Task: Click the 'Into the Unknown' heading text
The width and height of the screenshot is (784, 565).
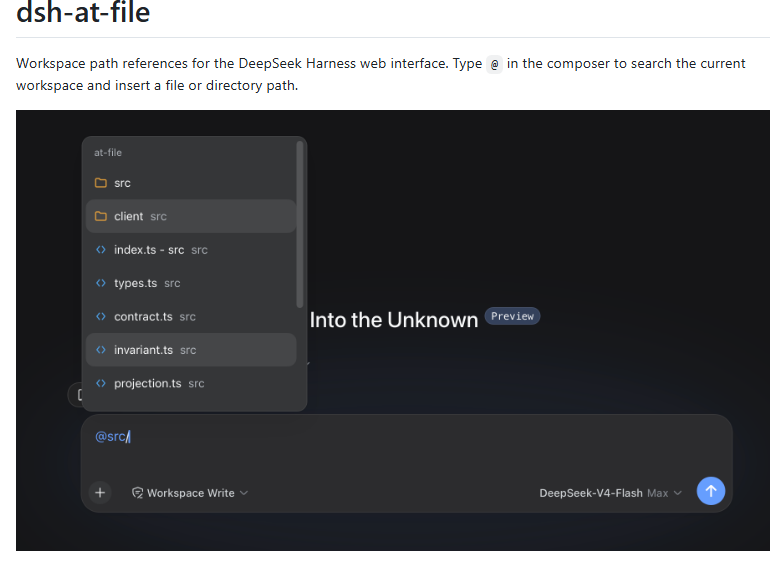Action: click(x=394, y=320)
